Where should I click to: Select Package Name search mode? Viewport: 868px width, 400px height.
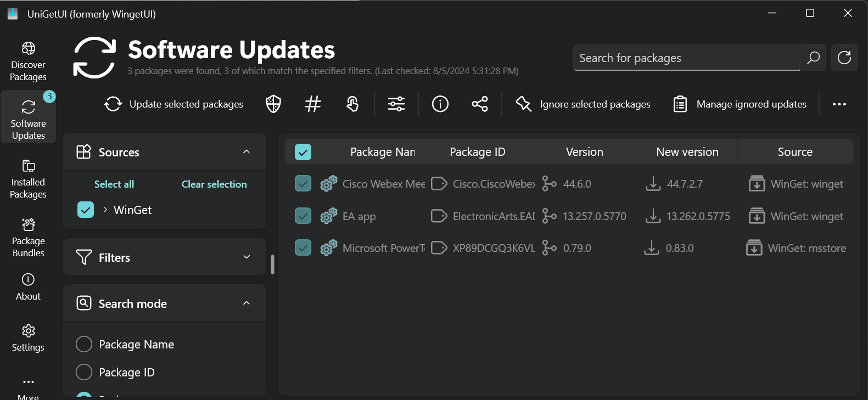point(84,344)
